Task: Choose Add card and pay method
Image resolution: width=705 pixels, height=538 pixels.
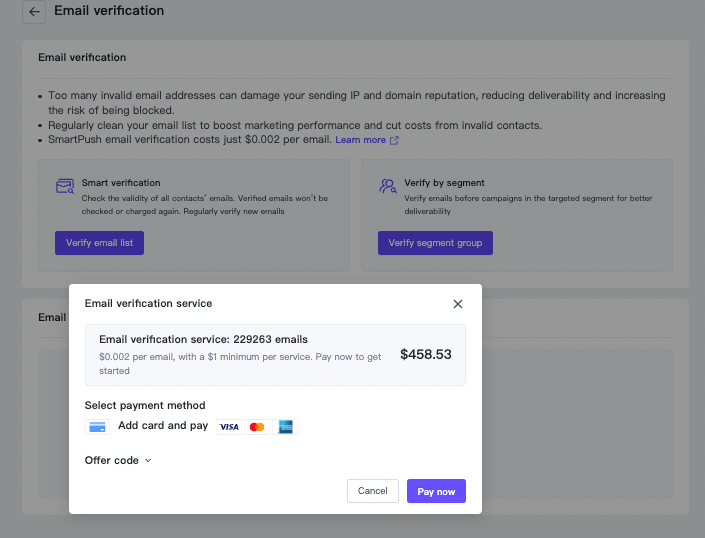Action: pos(163,426)
